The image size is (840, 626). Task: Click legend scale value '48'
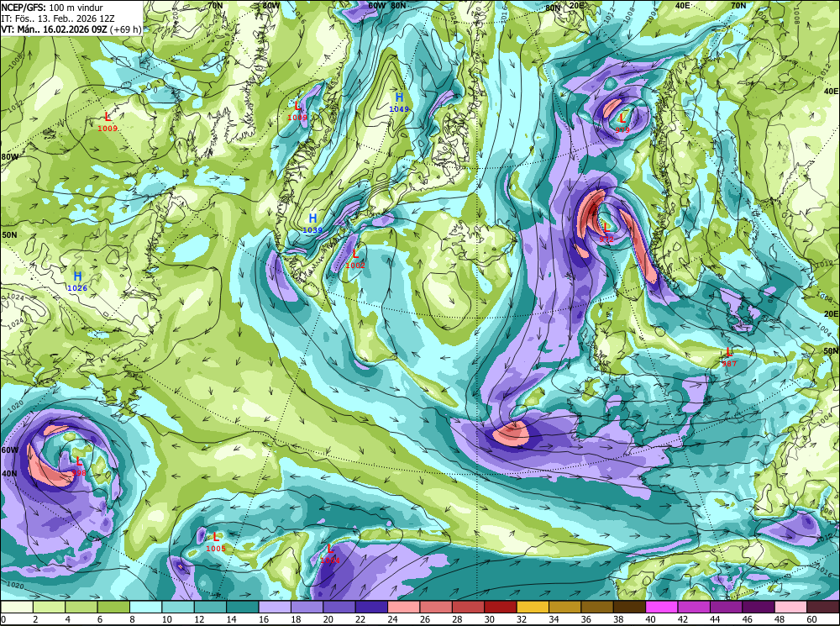pyautogui.click(x=779, y=619)
